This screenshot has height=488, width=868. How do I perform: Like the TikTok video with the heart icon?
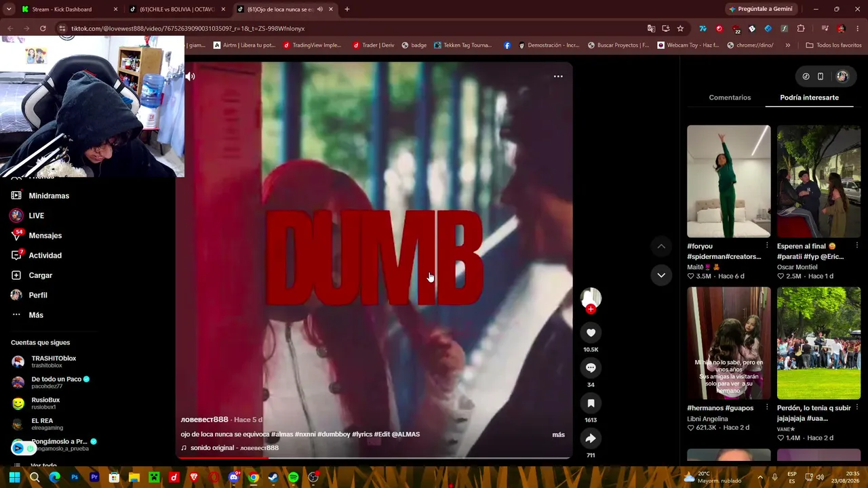(x=591, y=333)
